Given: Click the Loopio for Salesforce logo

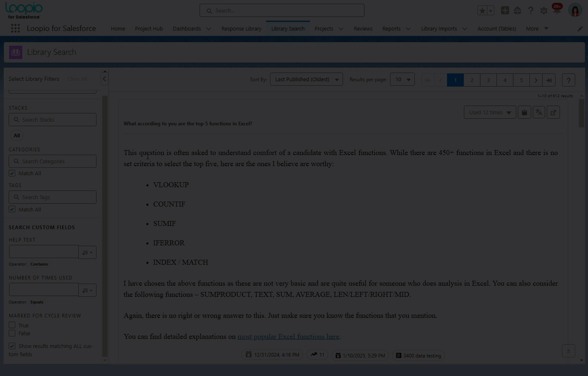Looking at the screenshot, I should point(24,11).
